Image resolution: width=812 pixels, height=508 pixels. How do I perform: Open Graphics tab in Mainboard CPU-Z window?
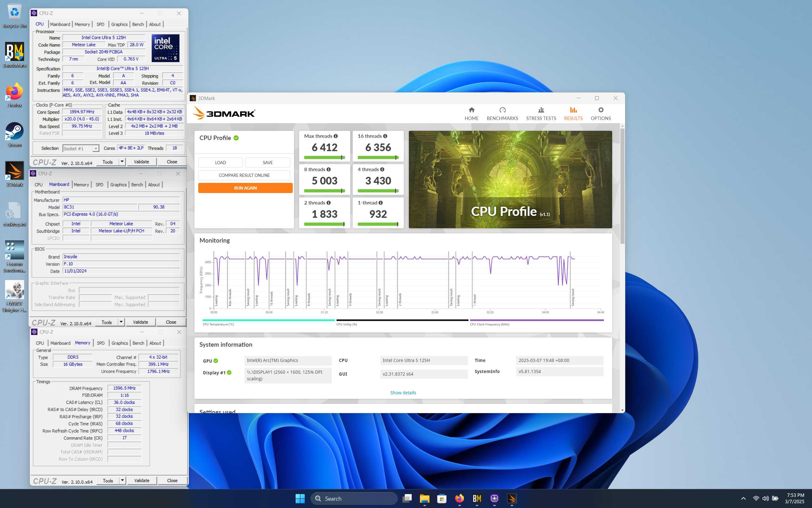coord(118,185)
